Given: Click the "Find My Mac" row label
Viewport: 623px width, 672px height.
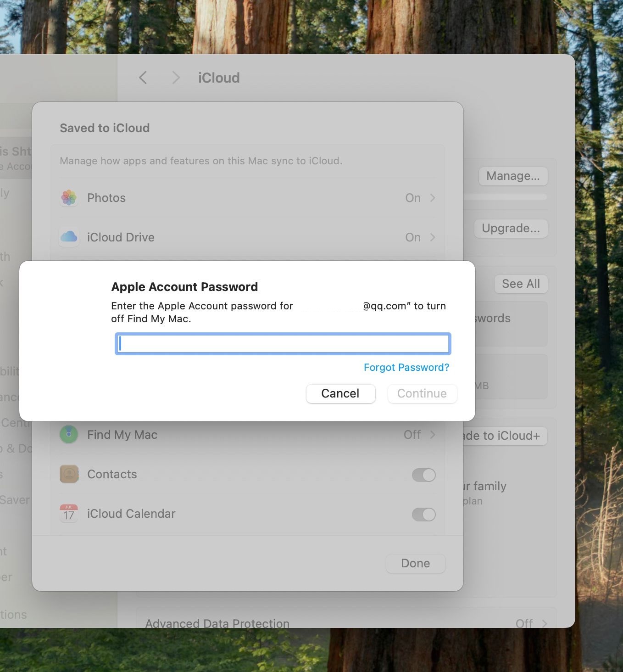Looking at the screenshot, I should [x=122, y=434].
